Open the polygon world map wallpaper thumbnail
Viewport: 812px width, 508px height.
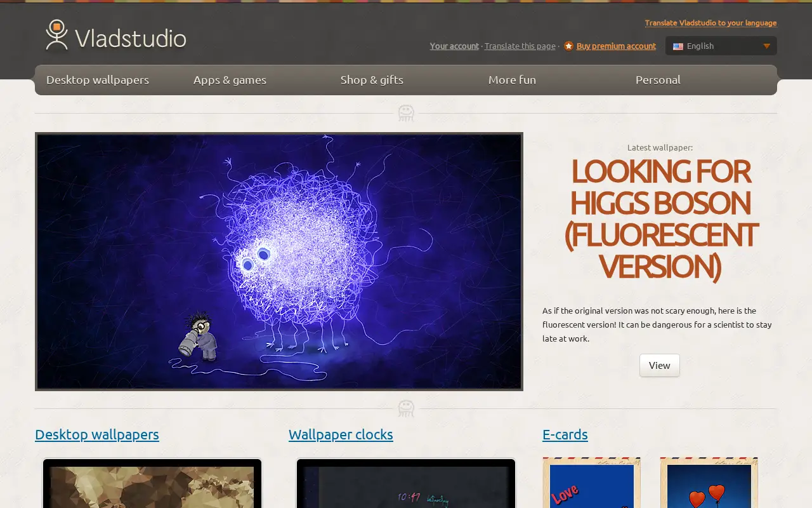coord(152,483)
